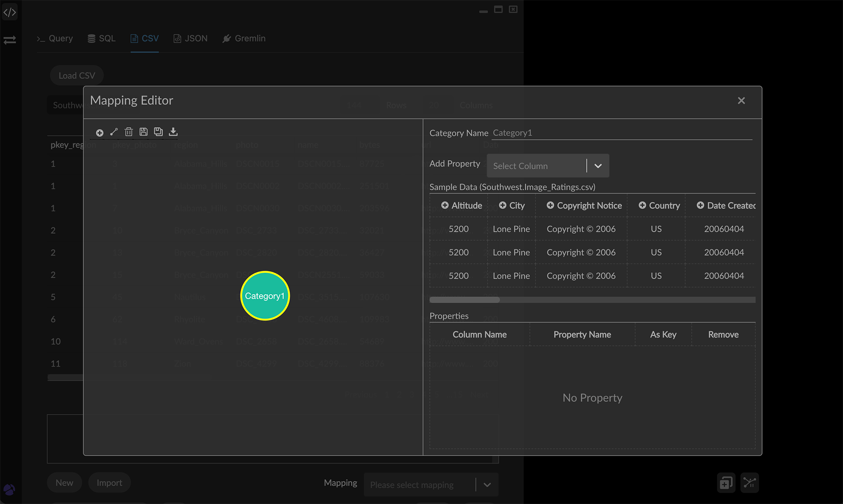Delete the selected item with the trash icon

pyautogui.click(x=129, y=132)
